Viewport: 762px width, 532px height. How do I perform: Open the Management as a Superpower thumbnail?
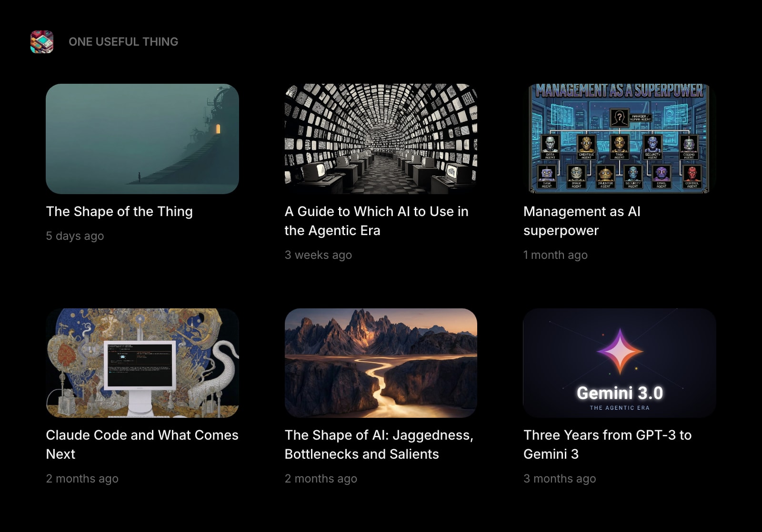pos(620,139)
